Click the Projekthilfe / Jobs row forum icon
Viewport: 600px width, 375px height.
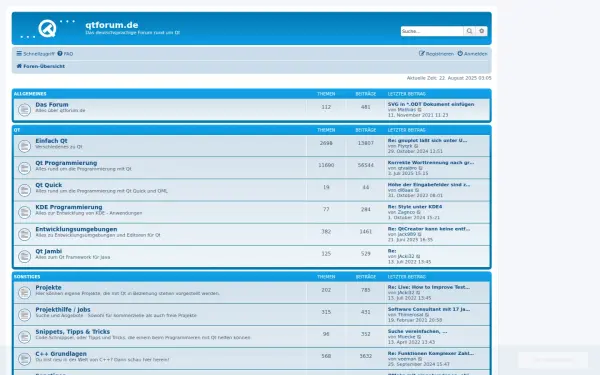click(24, 315)
